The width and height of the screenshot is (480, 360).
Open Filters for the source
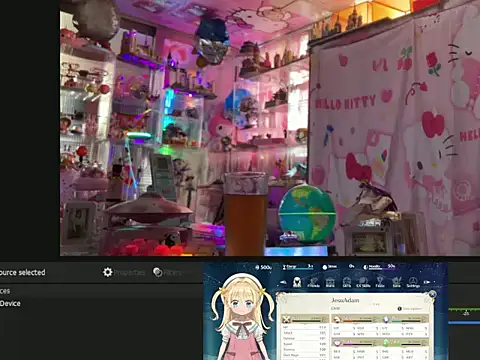167,272
